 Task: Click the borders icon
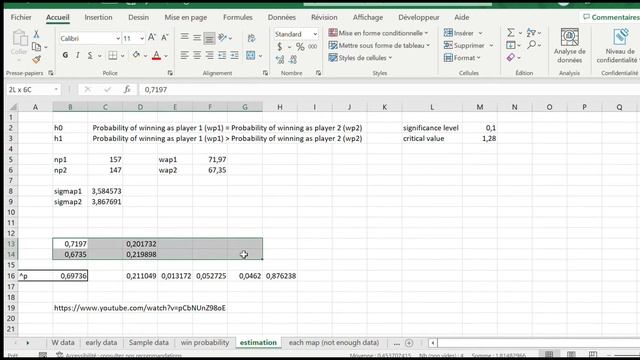point(113,55)
